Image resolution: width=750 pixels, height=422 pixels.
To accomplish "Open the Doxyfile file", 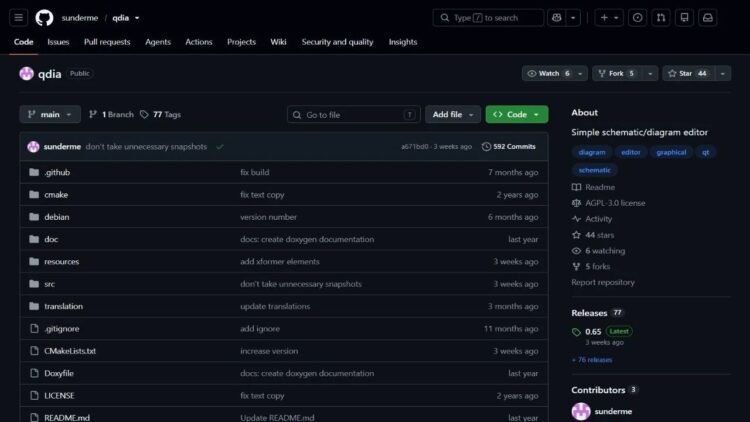I will tap(59, 373).
